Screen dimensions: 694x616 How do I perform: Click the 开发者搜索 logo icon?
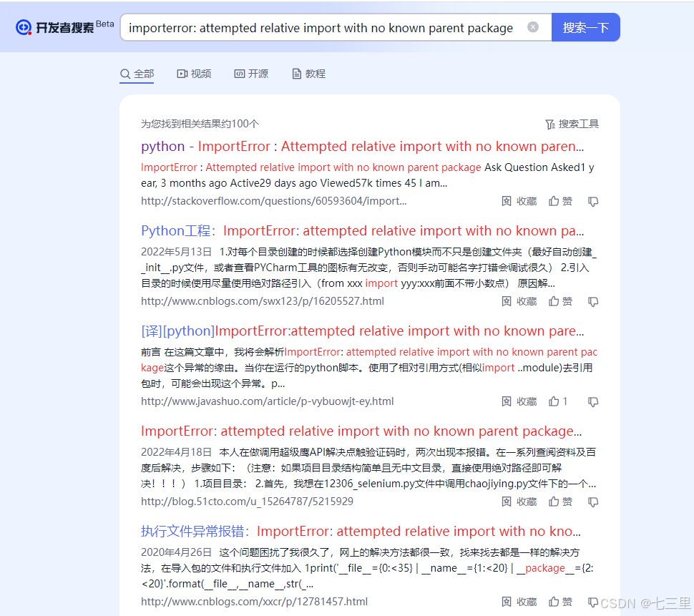(x=24, y=27)
